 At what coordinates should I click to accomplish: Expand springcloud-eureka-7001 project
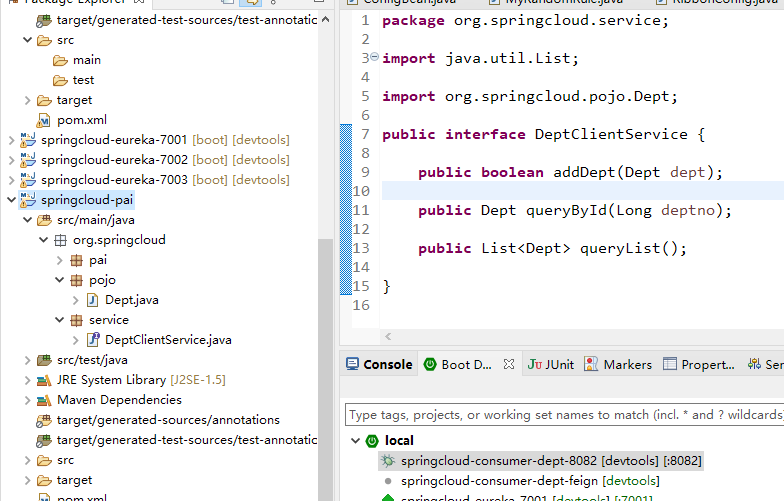pyautogui.click(x=12, y=140)
